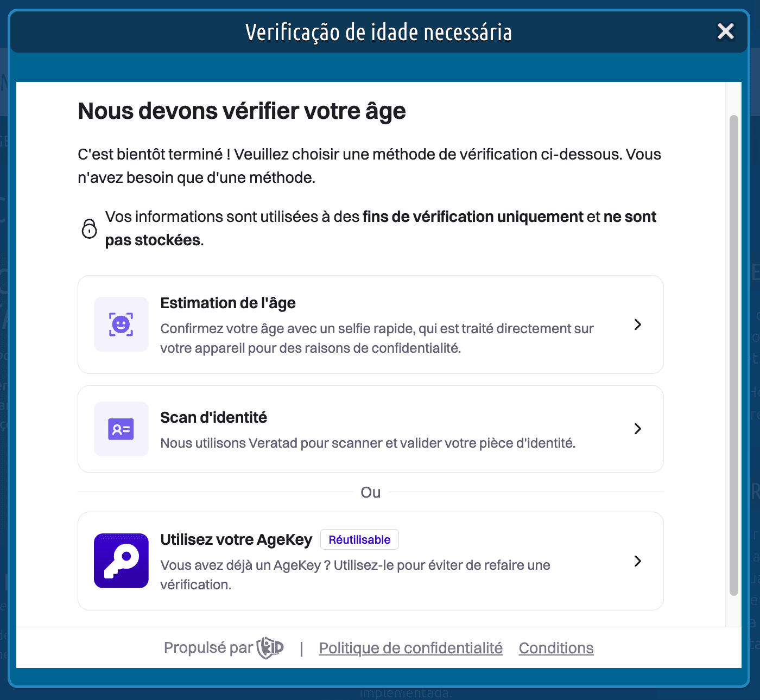Close the age verification dialog
760x700 pixels.
[x=725, y=31]
